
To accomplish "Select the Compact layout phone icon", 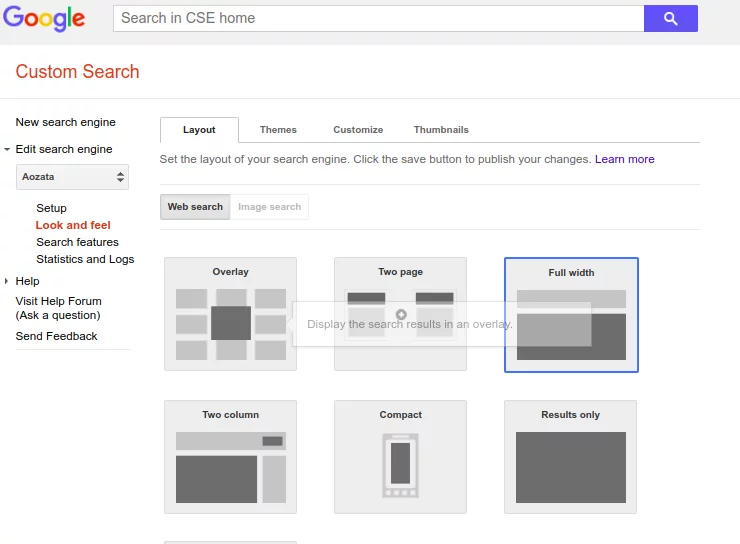I will click(400, 465).
